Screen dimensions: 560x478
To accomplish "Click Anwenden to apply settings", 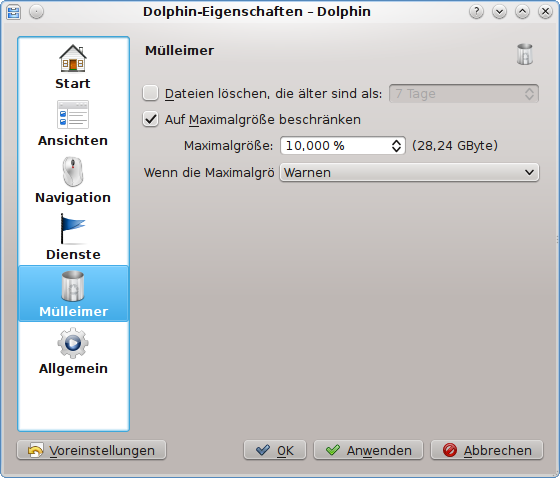I will (x=368, y=450).
